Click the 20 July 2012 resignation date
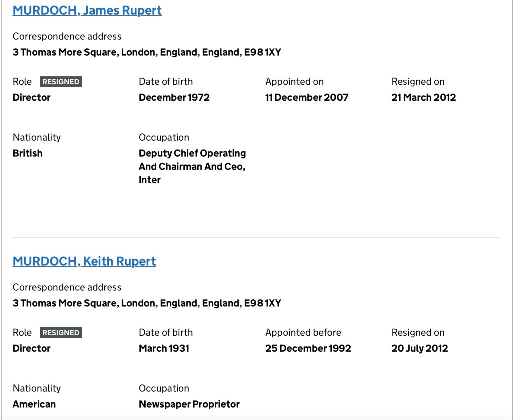The image size is (513, 420). [419, 348]
